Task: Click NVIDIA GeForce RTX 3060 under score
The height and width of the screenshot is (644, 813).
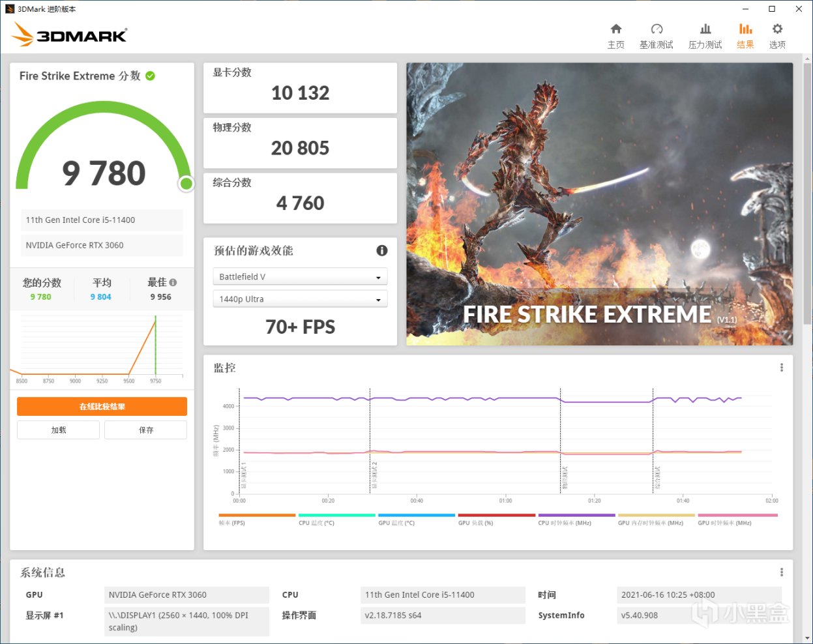Action: (102, 245)
